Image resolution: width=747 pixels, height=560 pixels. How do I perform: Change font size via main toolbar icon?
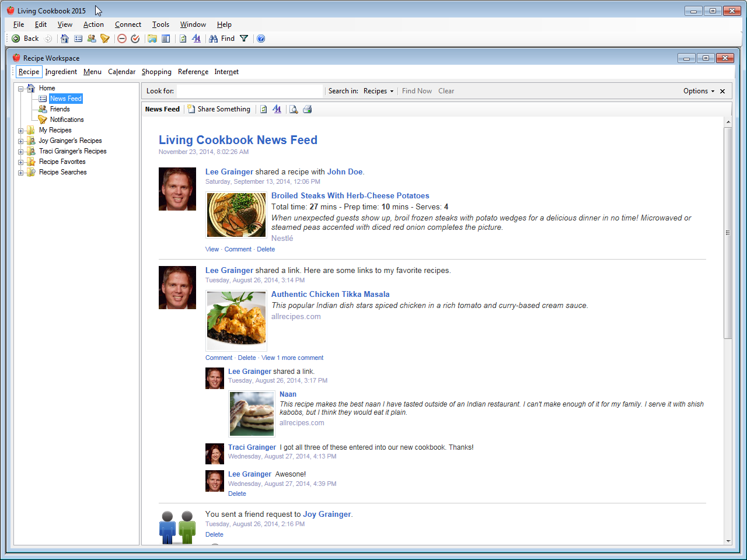coord(197,38)
